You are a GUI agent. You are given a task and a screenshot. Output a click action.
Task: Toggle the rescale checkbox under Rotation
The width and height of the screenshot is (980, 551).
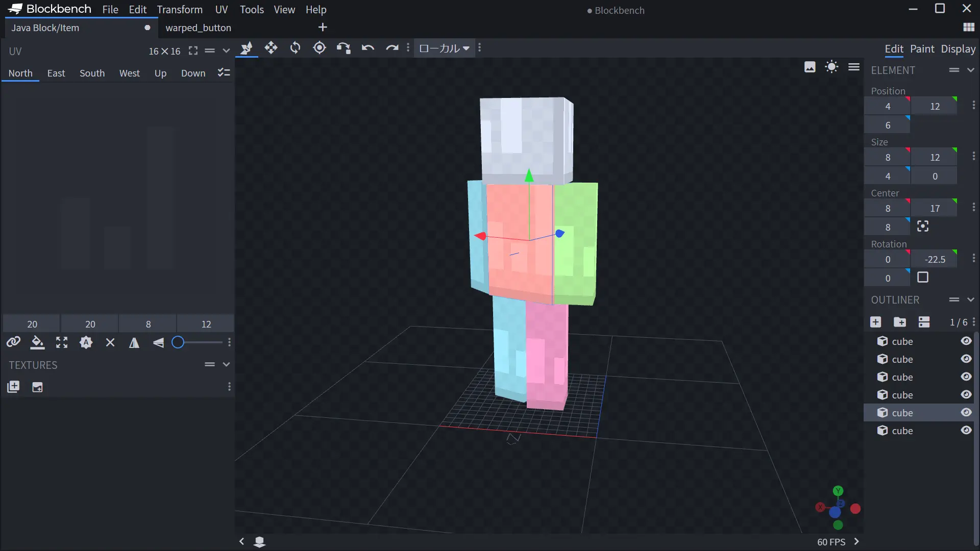[923, 278]
